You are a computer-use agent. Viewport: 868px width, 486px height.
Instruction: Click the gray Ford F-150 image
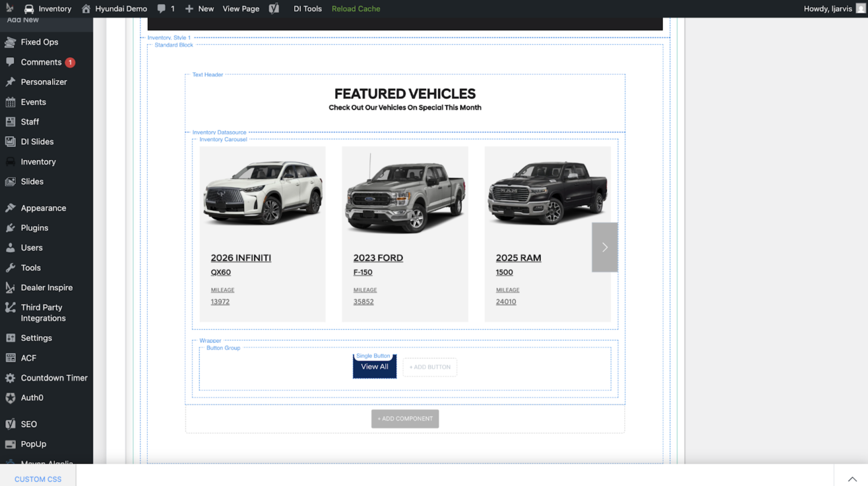pos(405,193)
